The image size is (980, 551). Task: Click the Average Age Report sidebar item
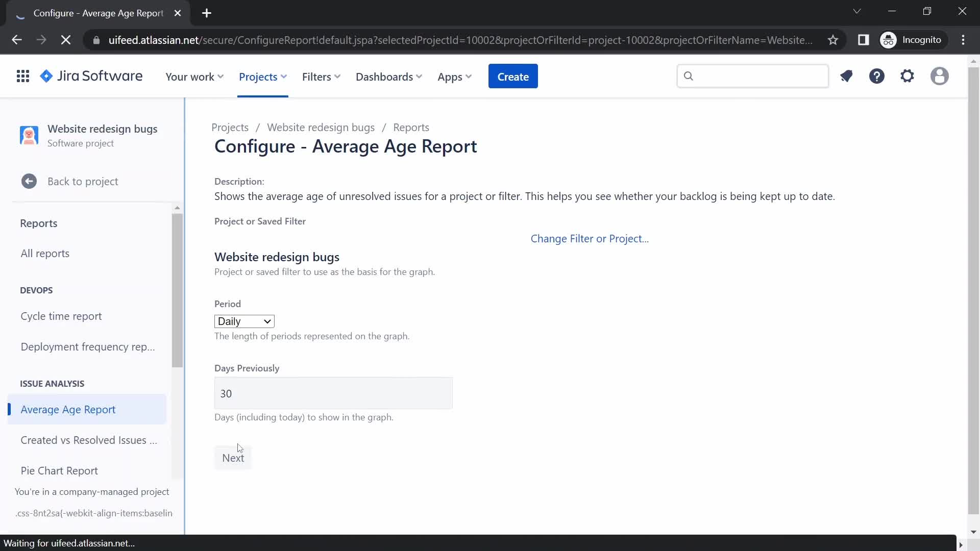click(68, 409)
